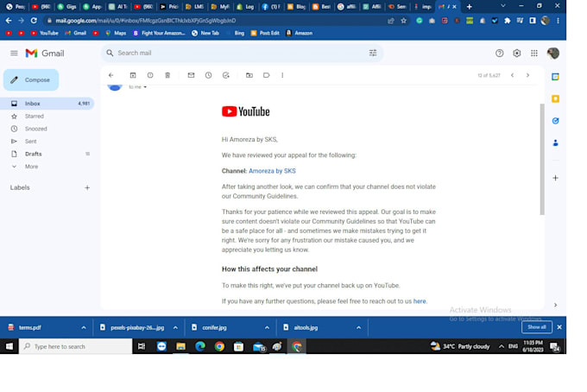Open Gmail support help icon
The width and height of the screenshot is (587, 392).
point(500,54)
